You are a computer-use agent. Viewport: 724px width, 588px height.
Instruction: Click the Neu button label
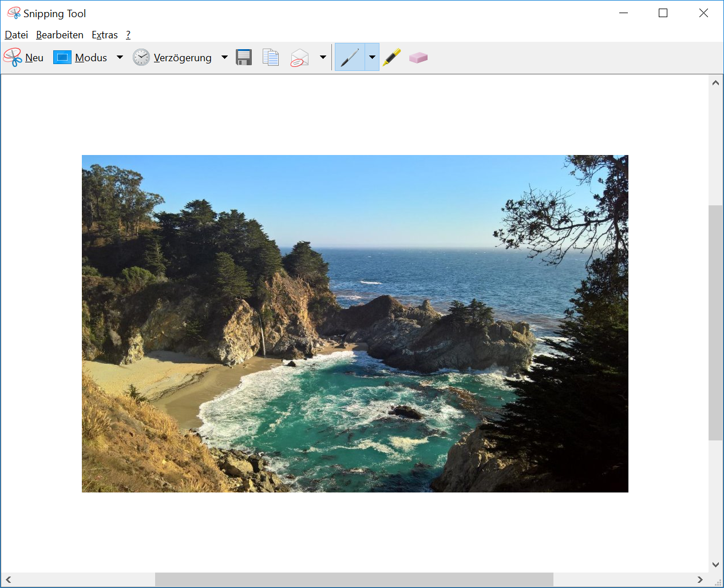point(34,57)
